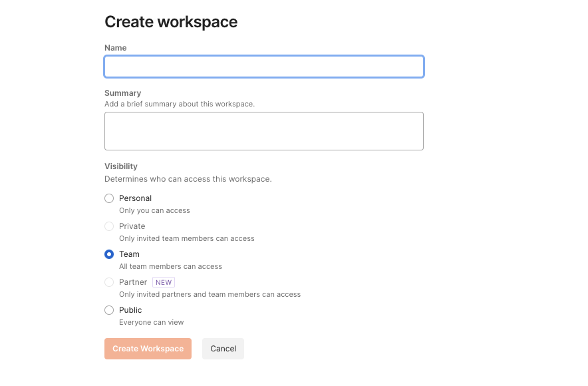Click the "Team" option label text
This screenshot has height=386, width=588.
coord(130,254)
